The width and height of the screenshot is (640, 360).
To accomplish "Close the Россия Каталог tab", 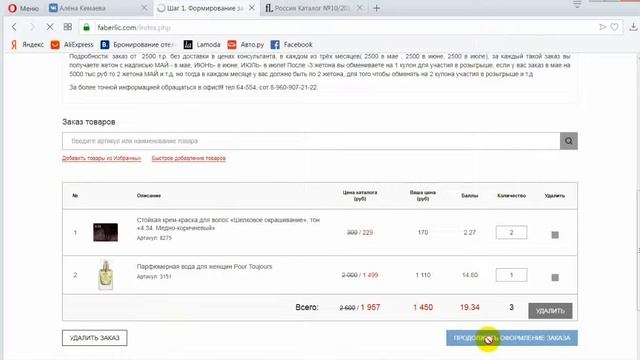I will point(360,8).
